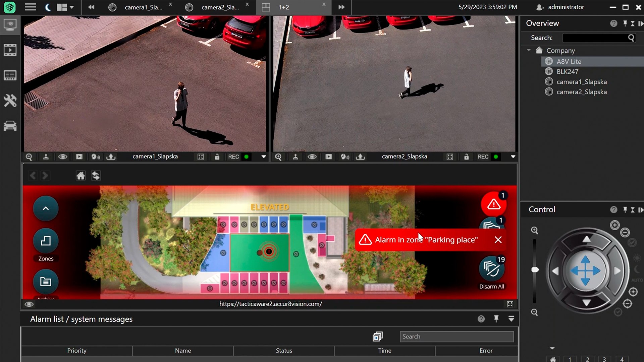Expand camera1_Slapska toolbar dropdown arrow

click(x=264, y=157)
